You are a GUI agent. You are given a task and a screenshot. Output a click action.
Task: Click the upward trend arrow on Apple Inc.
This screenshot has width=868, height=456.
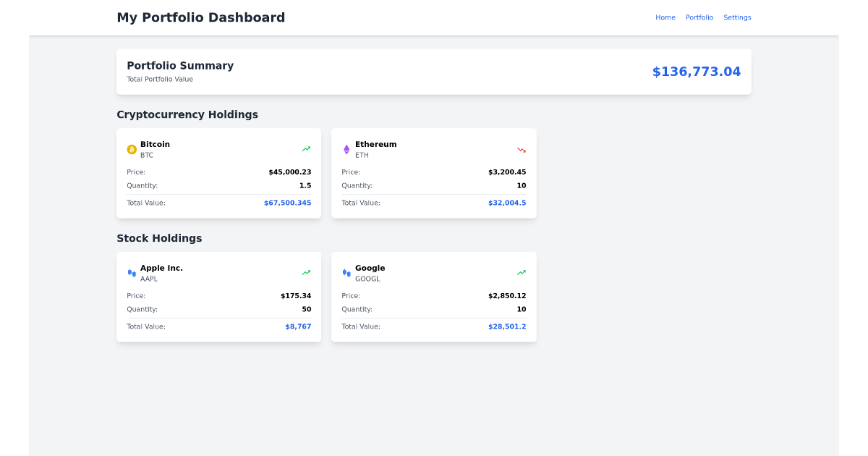(x=306, y=272)
